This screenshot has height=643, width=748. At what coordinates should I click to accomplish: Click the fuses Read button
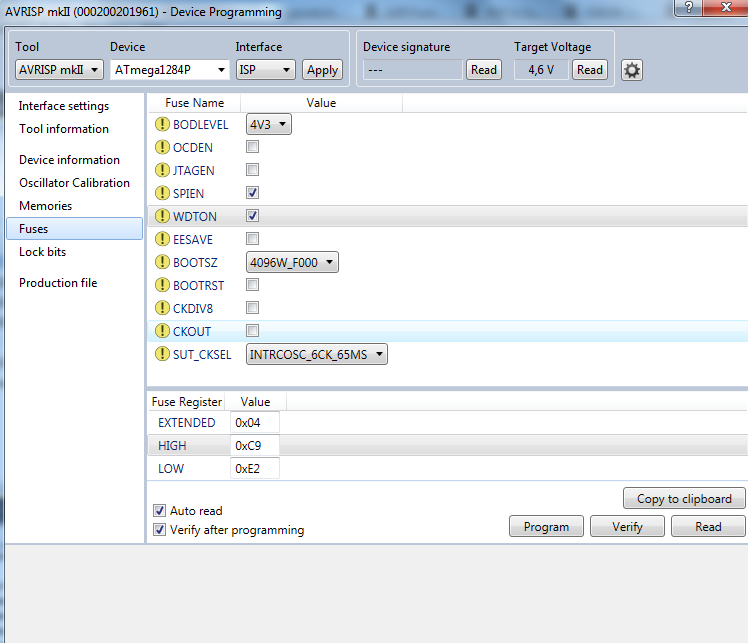coord(708,526)
